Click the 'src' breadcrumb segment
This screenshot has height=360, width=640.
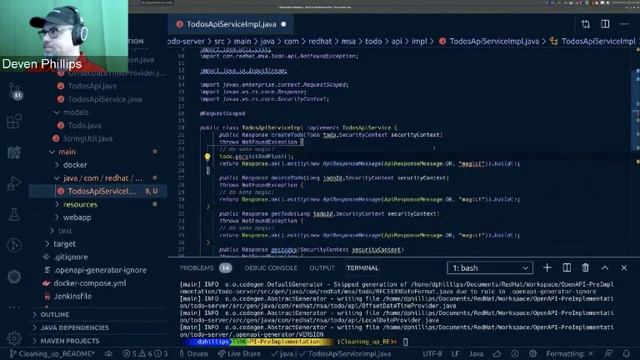point(219,41)
